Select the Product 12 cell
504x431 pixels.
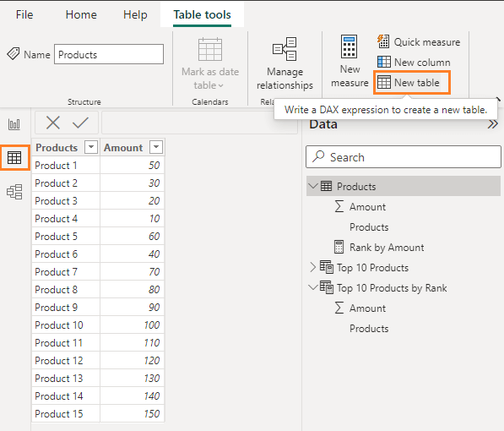coord(66,360)
